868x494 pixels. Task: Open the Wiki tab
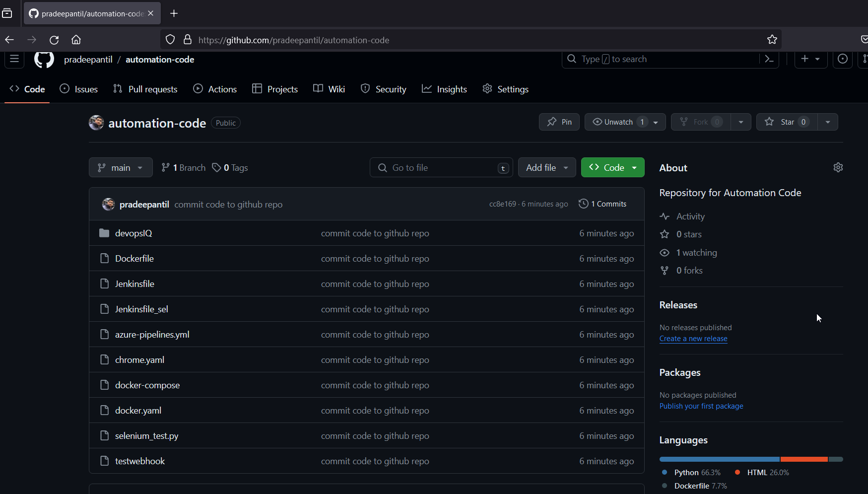click(329, 89)
